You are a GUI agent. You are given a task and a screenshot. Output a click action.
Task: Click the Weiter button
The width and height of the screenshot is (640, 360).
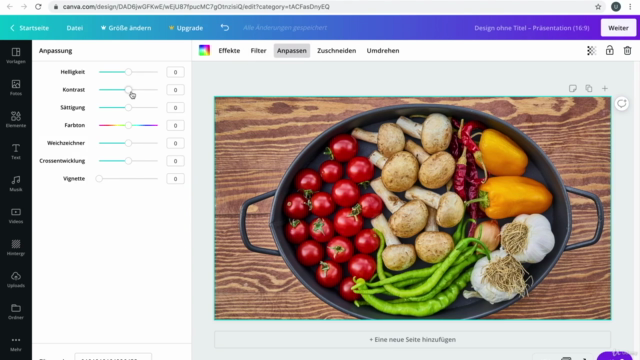coord(618,28)
